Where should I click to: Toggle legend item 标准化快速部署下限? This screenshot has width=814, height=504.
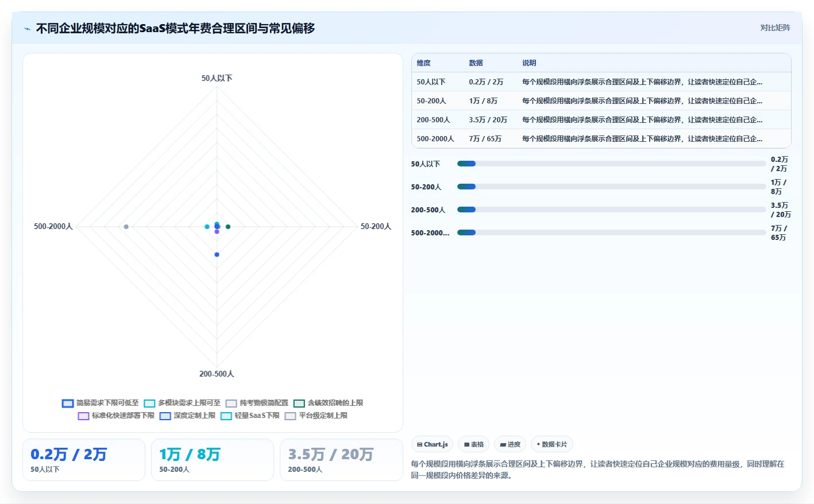116,416
